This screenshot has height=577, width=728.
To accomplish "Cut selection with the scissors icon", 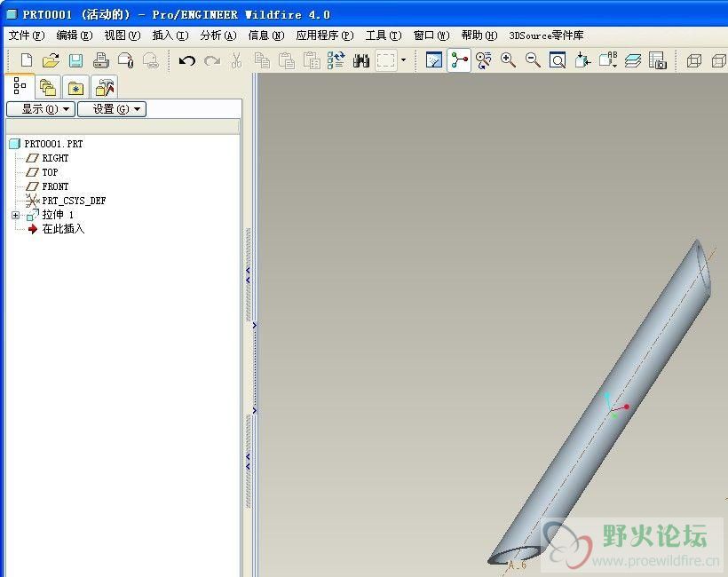I will (236, 60).
